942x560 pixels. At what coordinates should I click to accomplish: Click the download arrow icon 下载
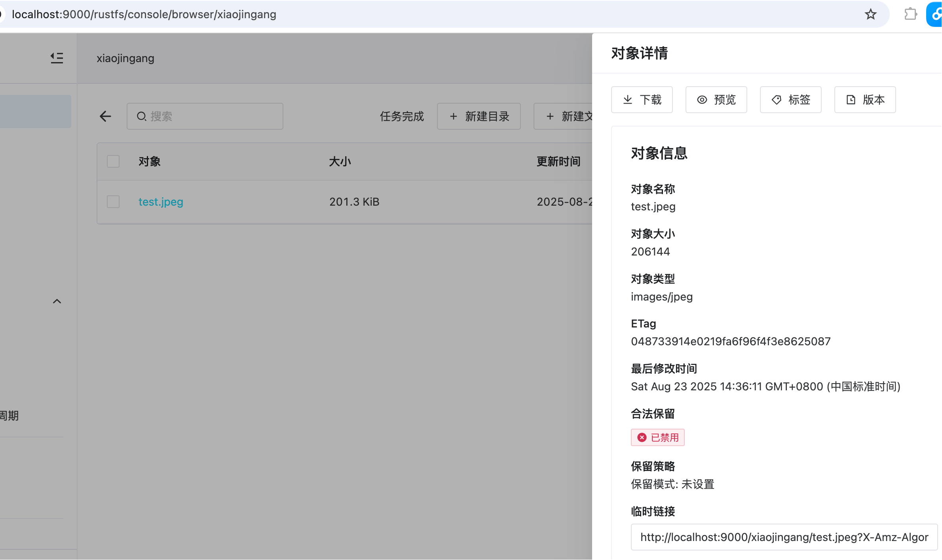click(x=628, y=100)
